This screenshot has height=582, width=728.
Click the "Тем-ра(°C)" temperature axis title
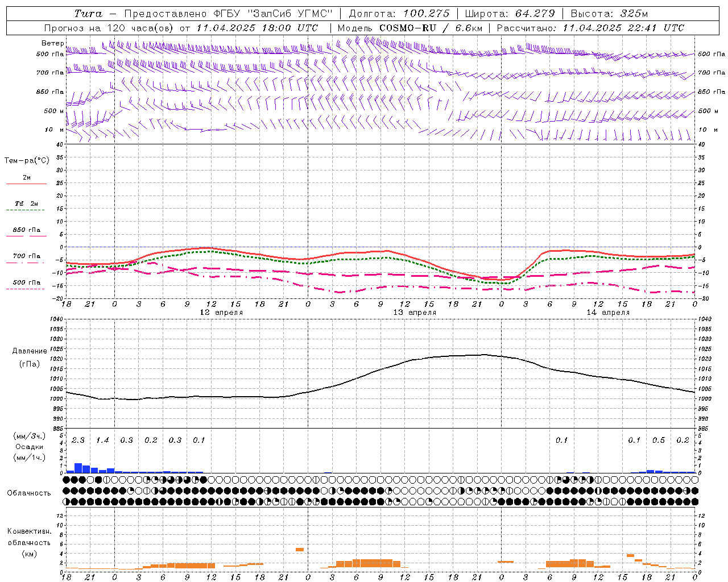[27, 161]
